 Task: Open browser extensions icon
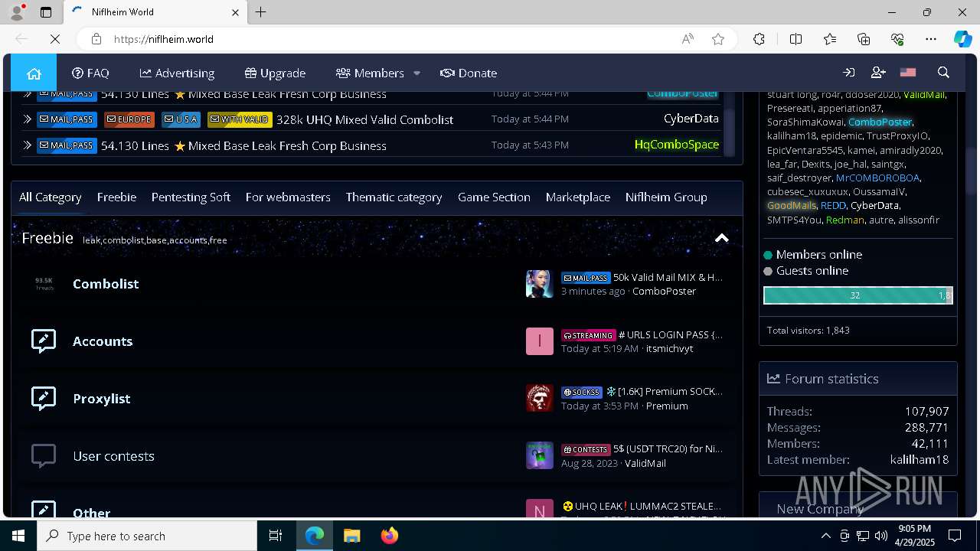pyautogui.click(x=759, y=39)
